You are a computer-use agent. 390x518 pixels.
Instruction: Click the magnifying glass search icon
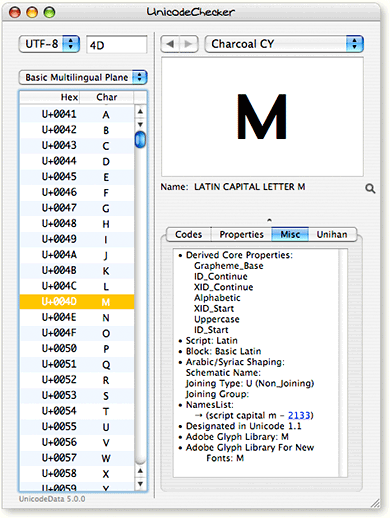coord(370,189)
